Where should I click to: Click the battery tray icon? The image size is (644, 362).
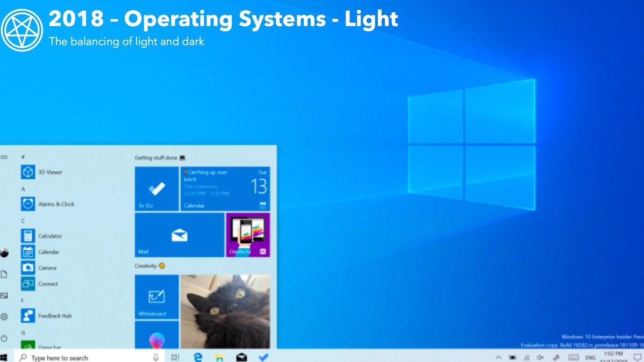tap(513, 357)
